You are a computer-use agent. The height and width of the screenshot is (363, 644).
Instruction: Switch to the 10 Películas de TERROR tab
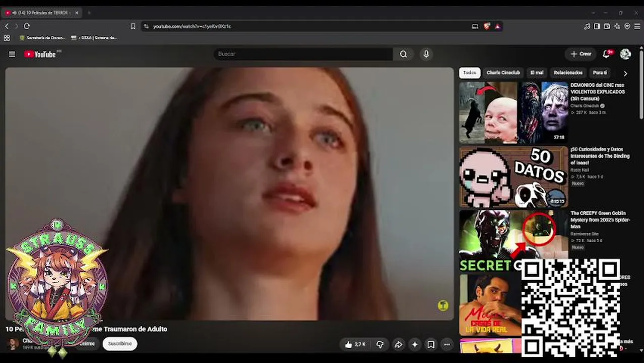(x=43, y=13)
